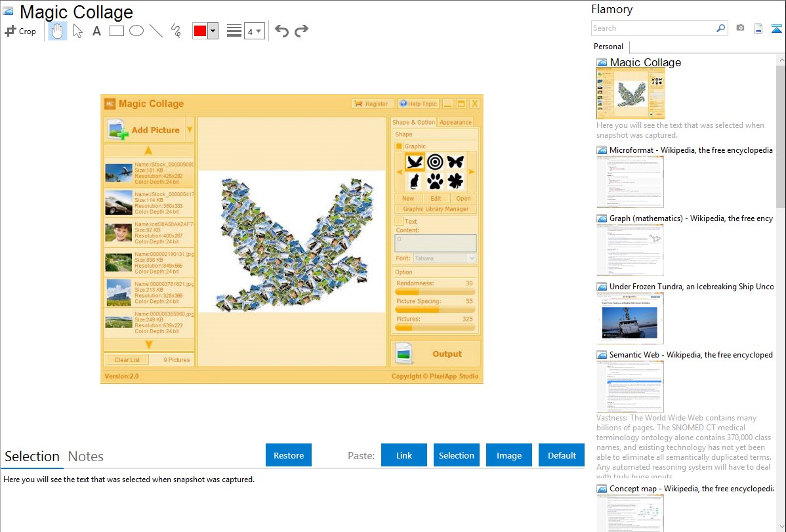Open Help Topic in Magic Collage
The height and width of the screenshot is (532, 786).
click(x=418, y=104)
